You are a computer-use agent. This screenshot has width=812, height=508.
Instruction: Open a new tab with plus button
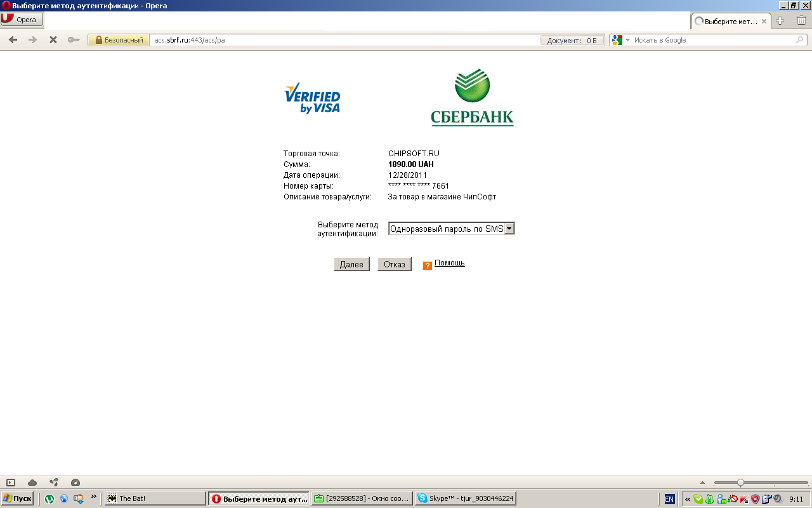pos(780,20)
